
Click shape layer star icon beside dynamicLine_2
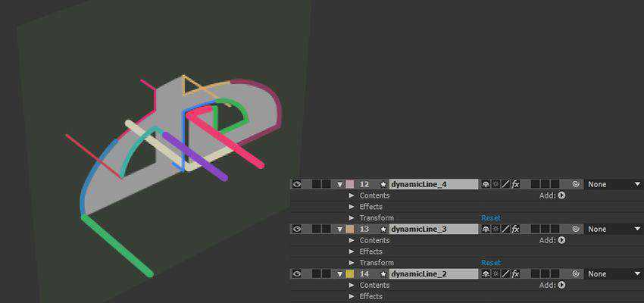pyautogui.click(x=383, y=273)
